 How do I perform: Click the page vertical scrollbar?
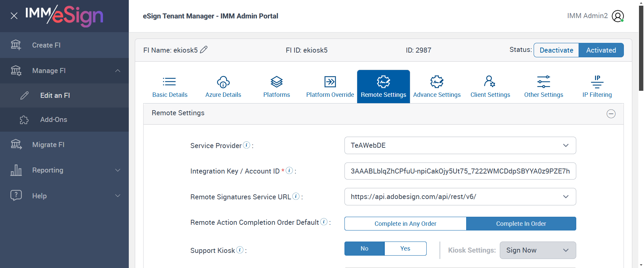[641, 47]
